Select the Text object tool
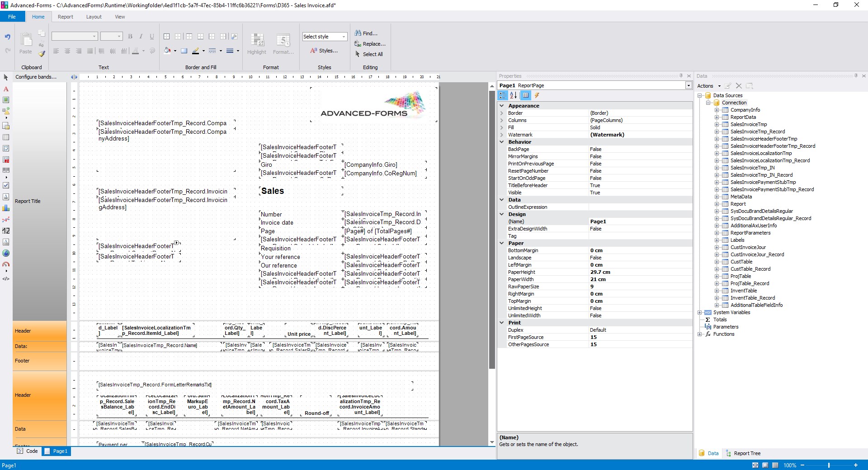This screenshot has width=868, height=470. pos(6,89)
